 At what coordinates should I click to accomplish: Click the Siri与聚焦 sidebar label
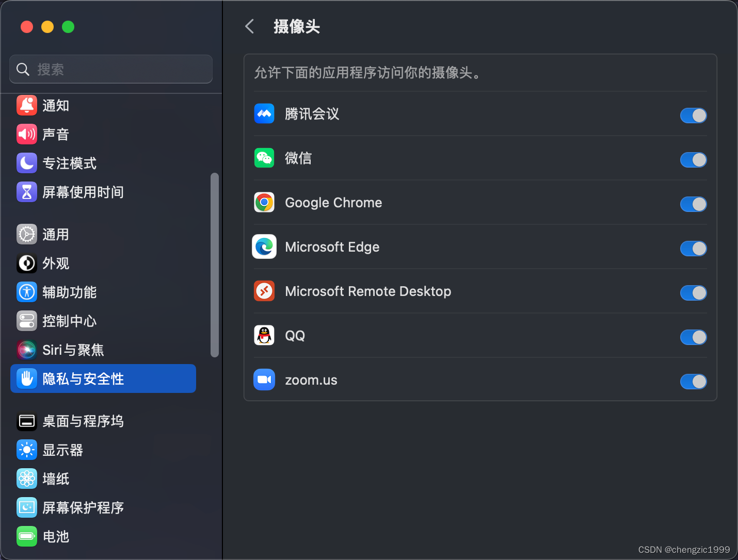pyautogui.click(x=73, y=350)
